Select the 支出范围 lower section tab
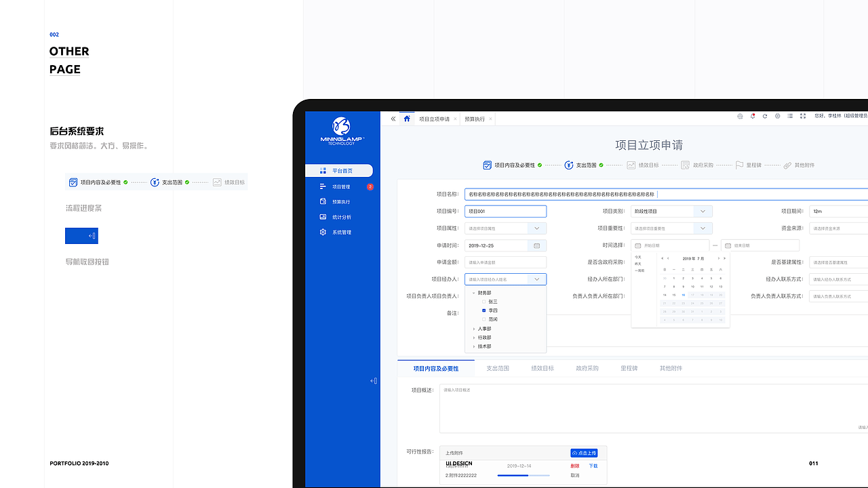 click(x=498, y=368)
